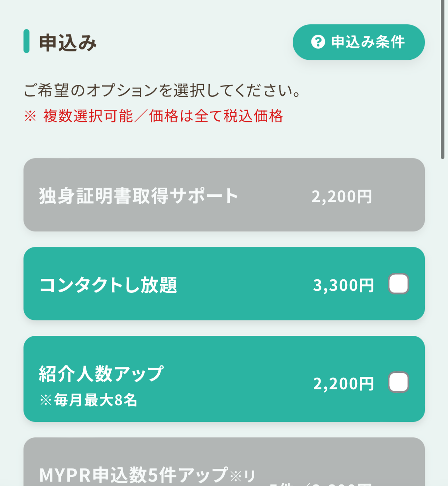Click the 申込み section heading
This screenshot has width=448, height=486.
pyautogui.click(x=68, y=42)
